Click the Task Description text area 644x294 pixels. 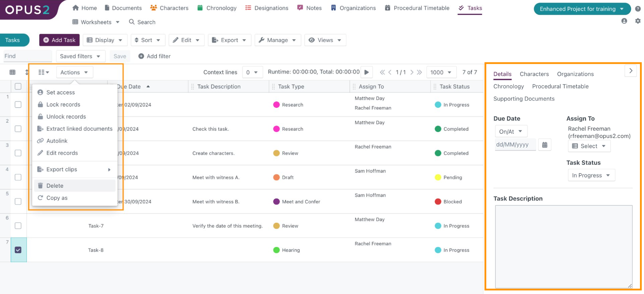[x=564, y=246]
